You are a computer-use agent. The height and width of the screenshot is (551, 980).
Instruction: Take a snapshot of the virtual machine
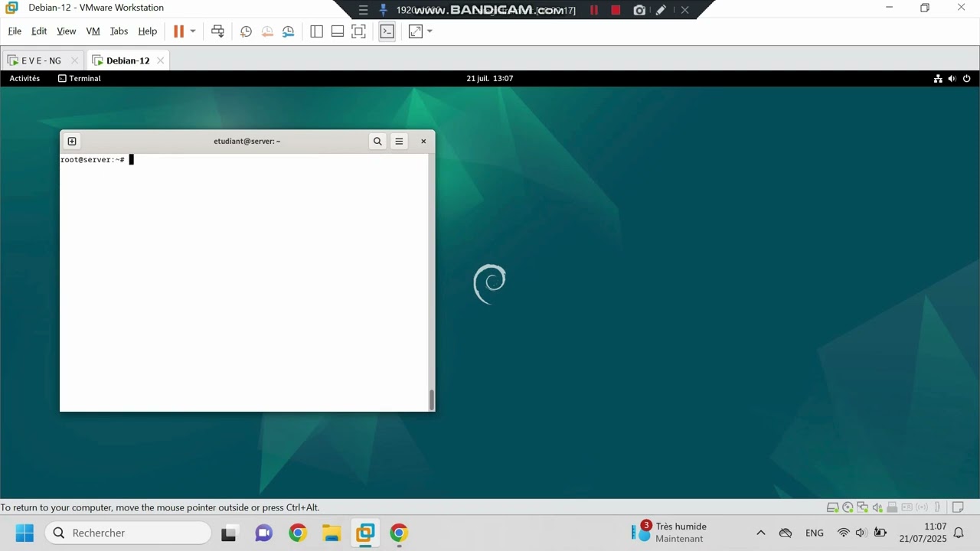[x=246, y=31]
